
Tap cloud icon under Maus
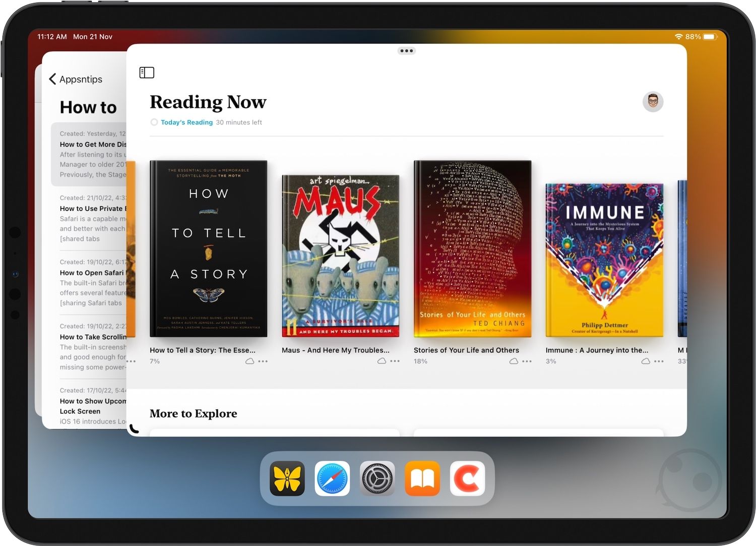[382, 361]
